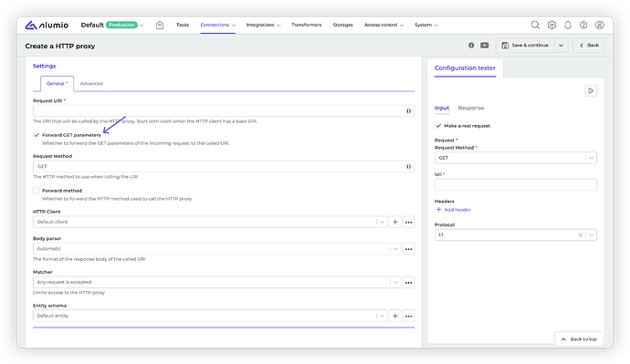
Task: Open the Matcher dropdown
Action: point(217,283)
